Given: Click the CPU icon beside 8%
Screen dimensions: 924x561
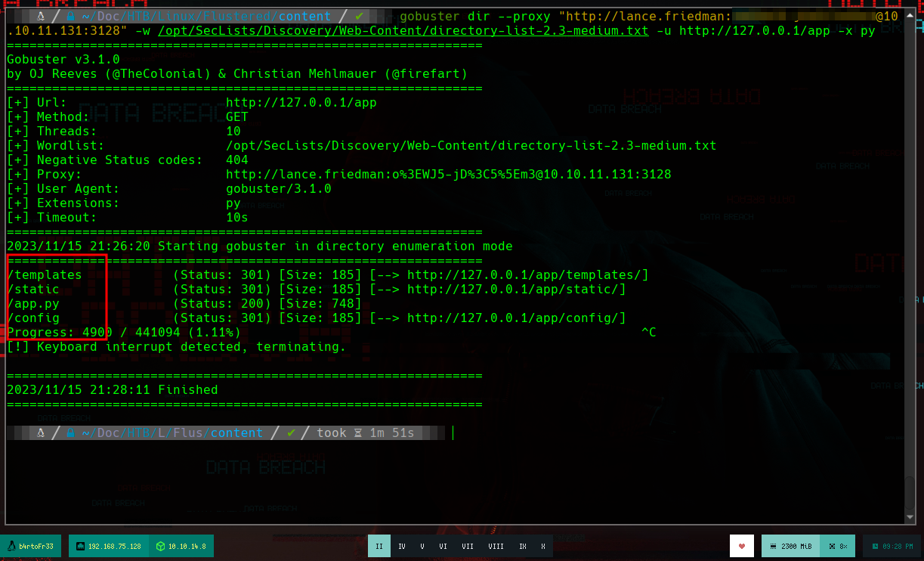Looking at the screenshot, I should pyautogui.click(x=832, y=546).
